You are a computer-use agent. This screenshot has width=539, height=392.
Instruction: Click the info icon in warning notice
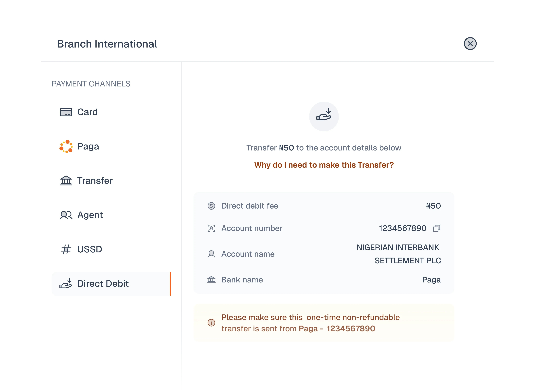211,323
